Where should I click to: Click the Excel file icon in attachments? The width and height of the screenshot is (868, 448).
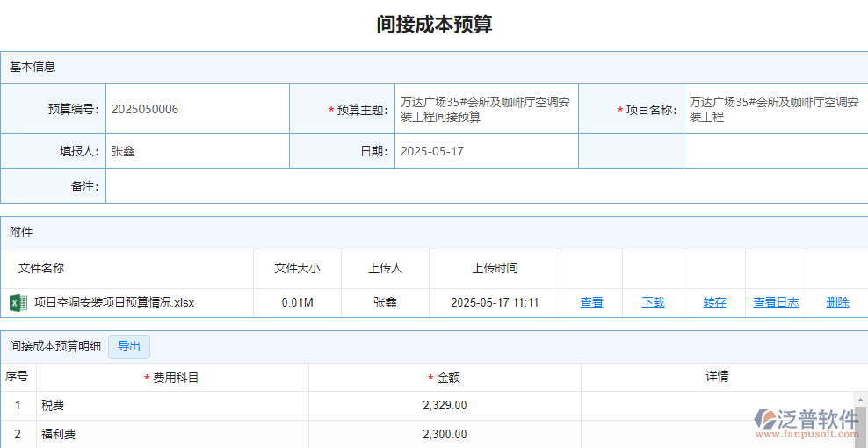click(18, 303)
